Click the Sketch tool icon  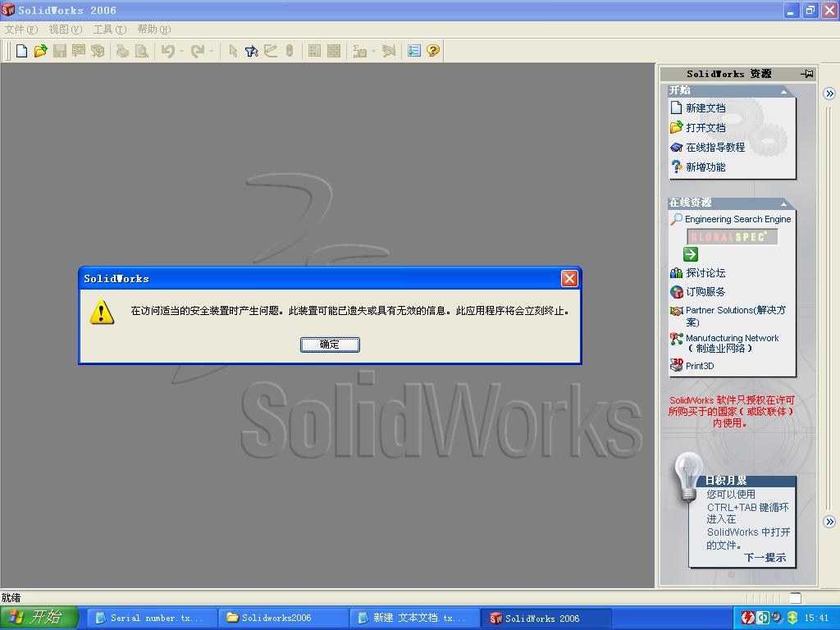271,51
